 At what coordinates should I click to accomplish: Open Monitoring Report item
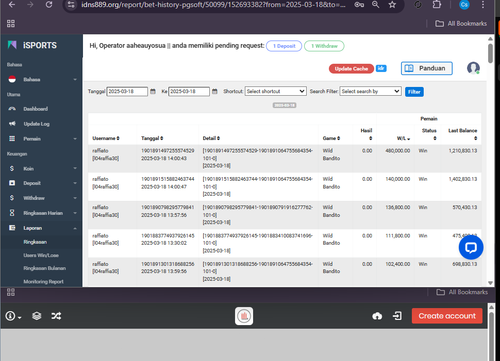coord(43,282)
